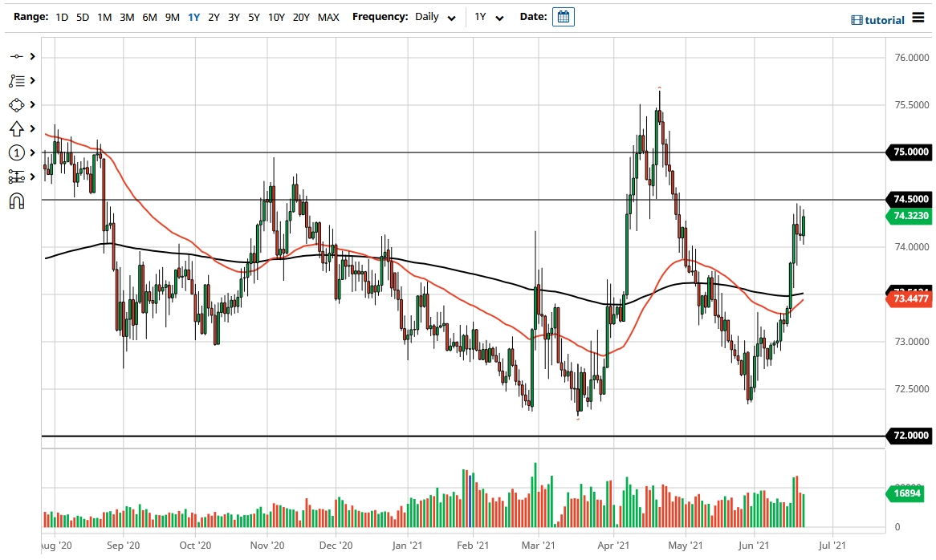Expand the trendline tool options
Viewport: 936px width, 560px height.
pyautogui.click(x=31, y=56)
